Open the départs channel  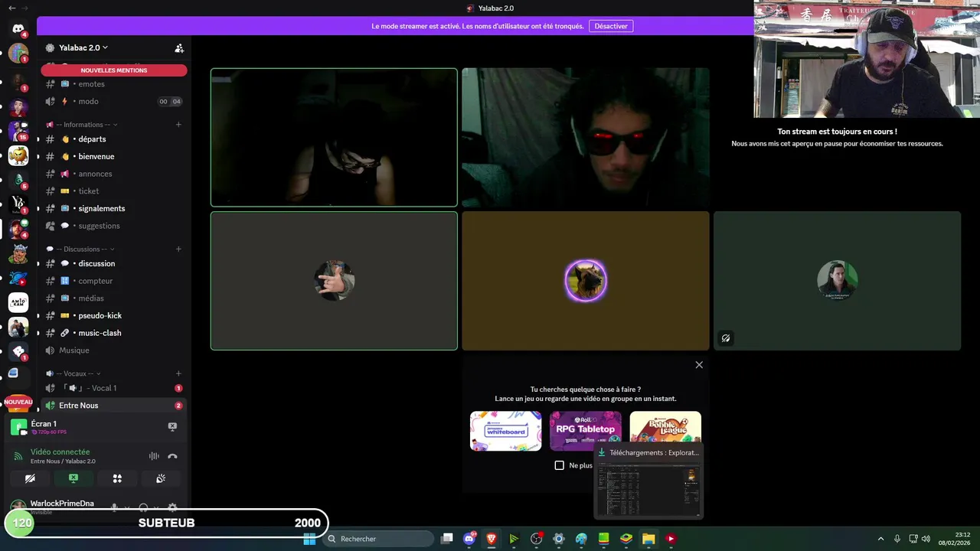[113, 139]
